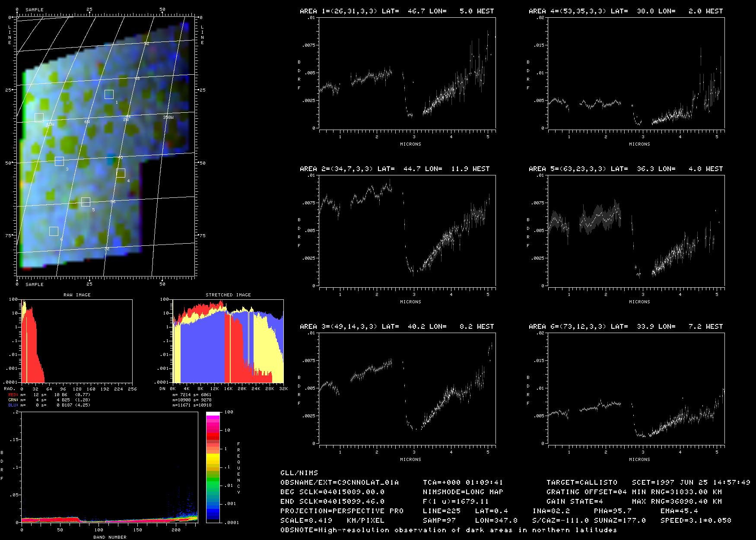This screenshot has height=540, width=756.
Task: Click the AREA 4 spectrum plot
Action: pos(636,73)
